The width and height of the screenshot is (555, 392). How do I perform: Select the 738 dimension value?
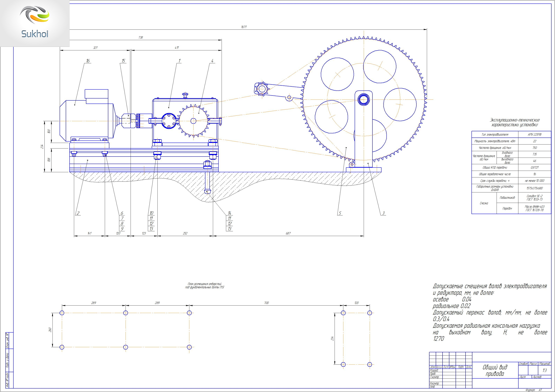[x=141, y=37]
